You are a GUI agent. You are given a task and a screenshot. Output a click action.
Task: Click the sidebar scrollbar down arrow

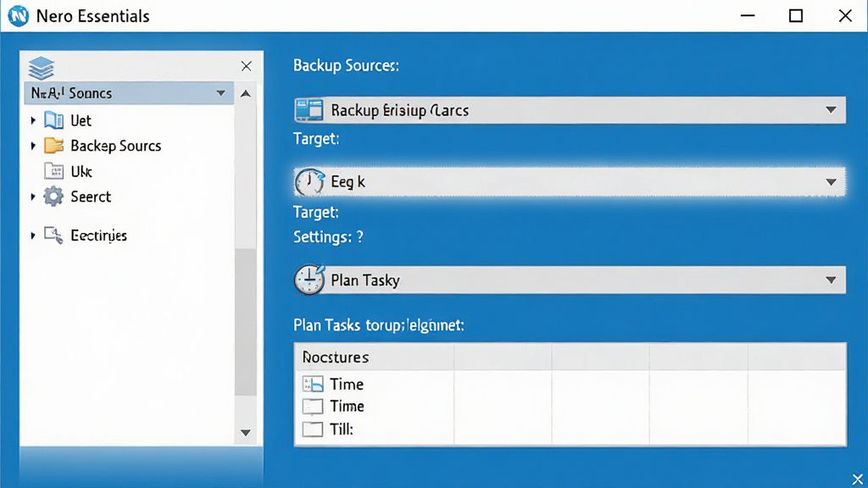coord(246,433)
